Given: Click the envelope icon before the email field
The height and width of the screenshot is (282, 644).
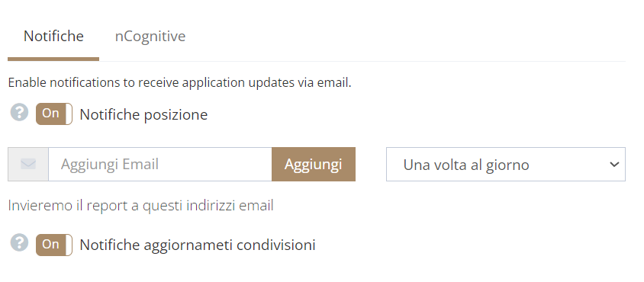Looking at the screenshot, I should click(x=28, y=164).
